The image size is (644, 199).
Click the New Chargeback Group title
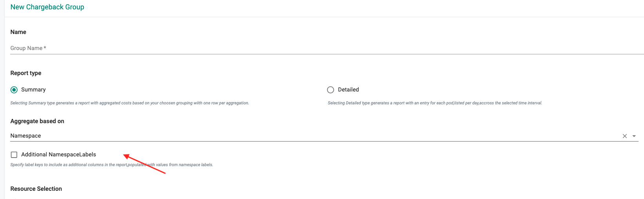[x=47, y=7]
